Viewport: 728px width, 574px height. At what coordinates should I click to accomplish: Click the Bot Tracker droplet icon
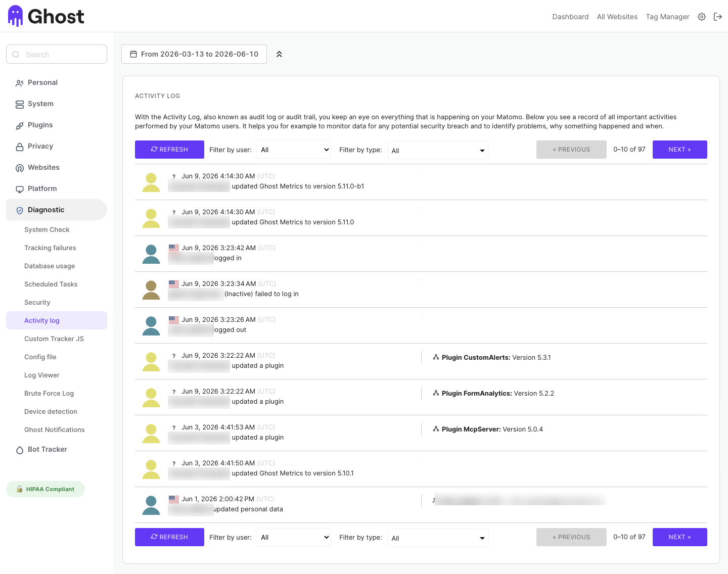point(20,450)
